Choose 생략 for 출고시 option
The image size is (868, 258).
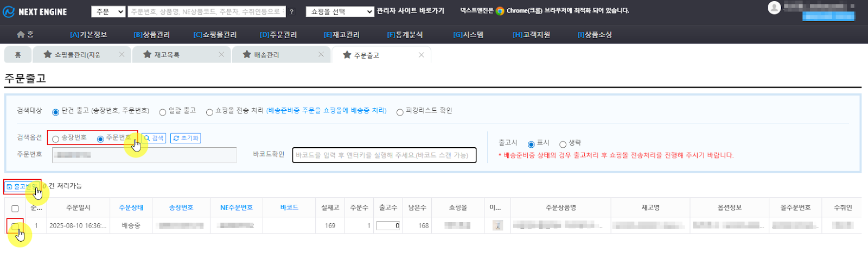tap(563, 144)
